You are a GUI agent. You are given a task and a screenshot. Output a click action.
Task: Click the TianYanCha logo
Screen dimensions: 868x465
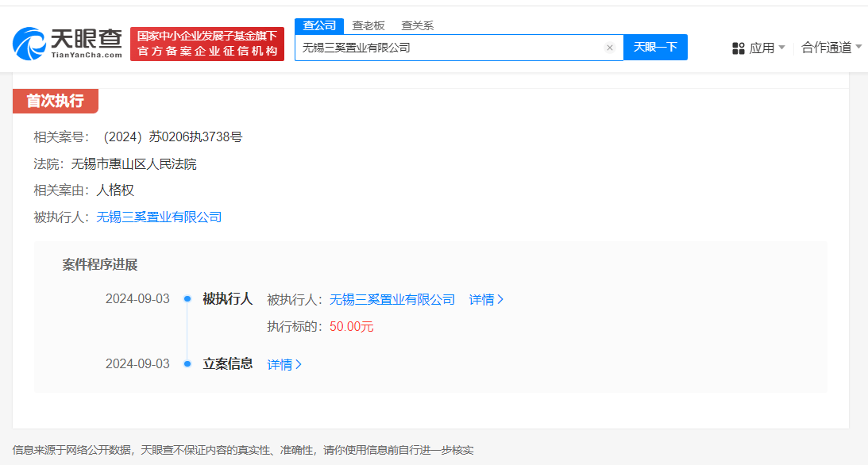(67, 44)
